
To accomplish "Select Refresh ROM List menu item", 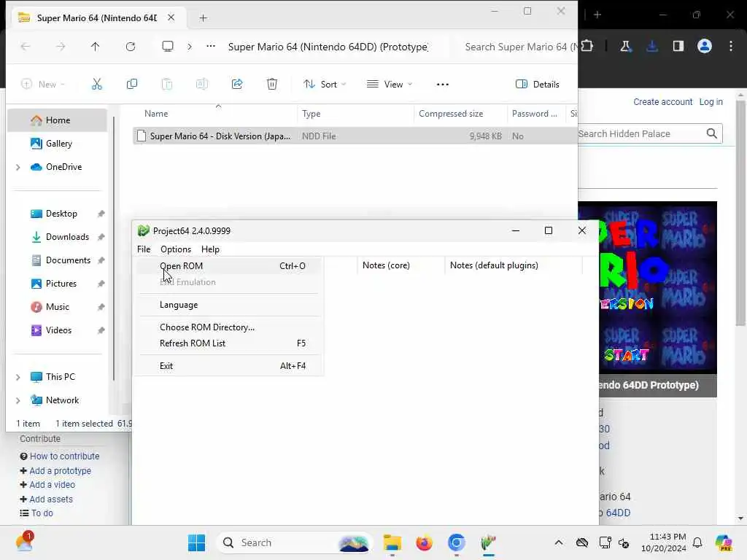I will pos(230,343).
